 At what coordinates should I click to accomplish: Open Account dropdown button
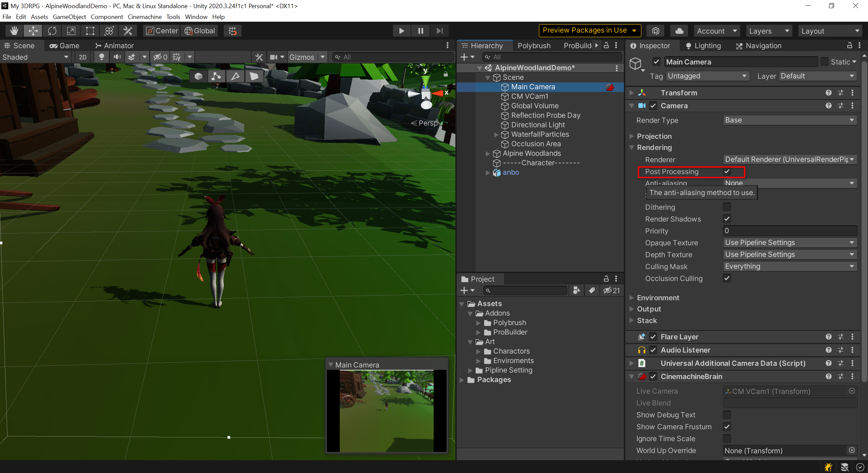point(716,31)
